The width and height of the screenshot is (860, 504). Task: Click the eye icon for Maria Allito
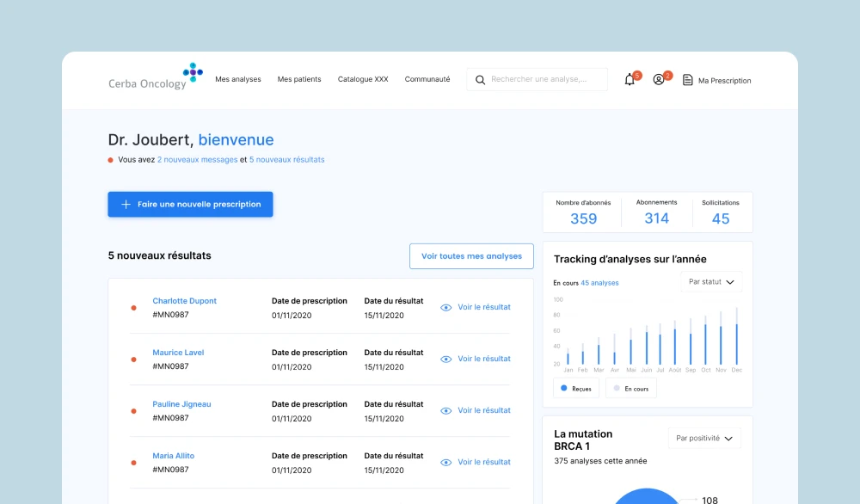445,463
